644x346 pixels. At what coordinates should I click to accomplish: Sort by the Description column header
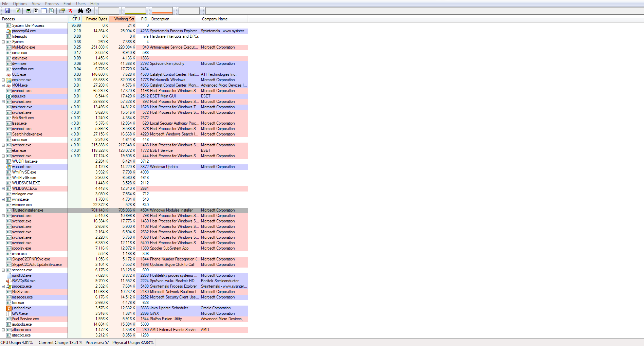coord(175,19)
